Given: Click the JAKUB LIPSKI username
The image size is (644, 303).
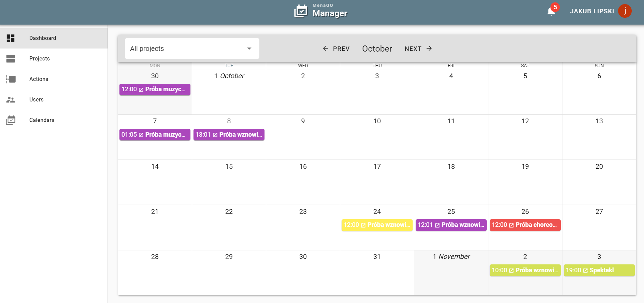Looking at the screenshot, I should [x=592, y=11].
